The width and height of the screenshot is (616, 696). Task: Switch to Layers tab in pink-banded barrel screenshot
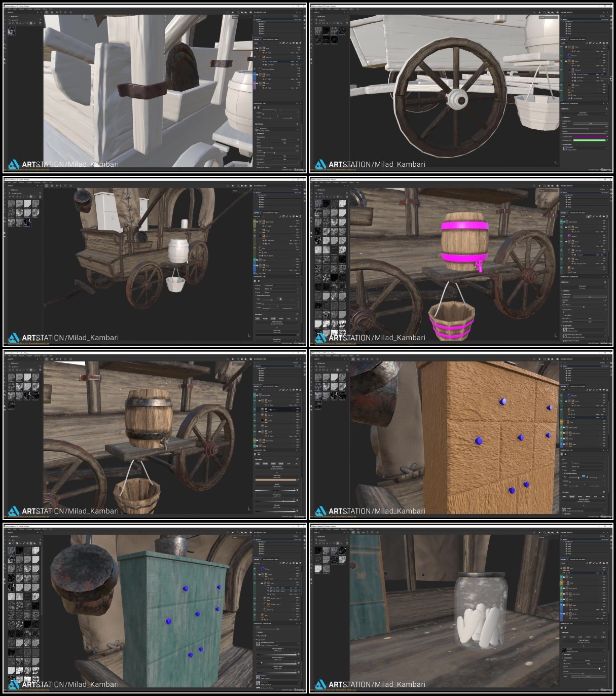tap(562, 213)
